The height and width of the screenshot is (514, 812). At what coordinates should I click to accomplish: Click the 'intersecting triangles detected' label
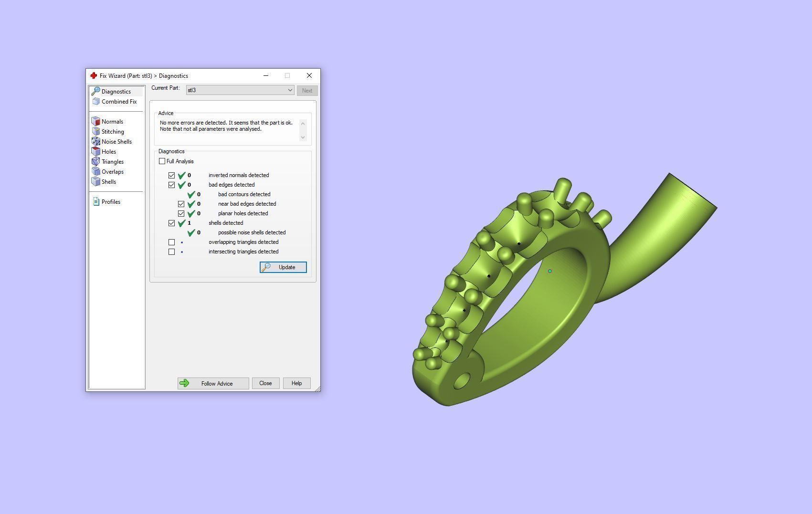click(x=243, y=252)
